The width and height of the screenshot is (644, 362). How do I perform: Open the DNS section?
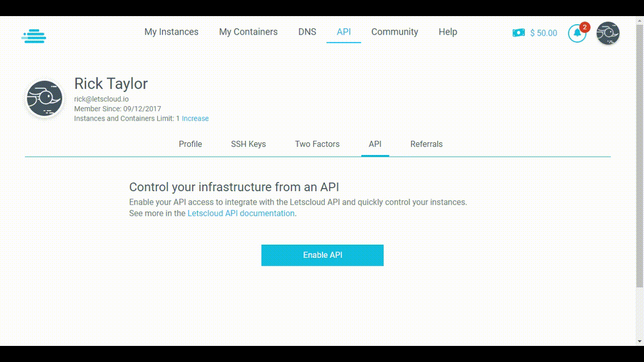(307, 32)
